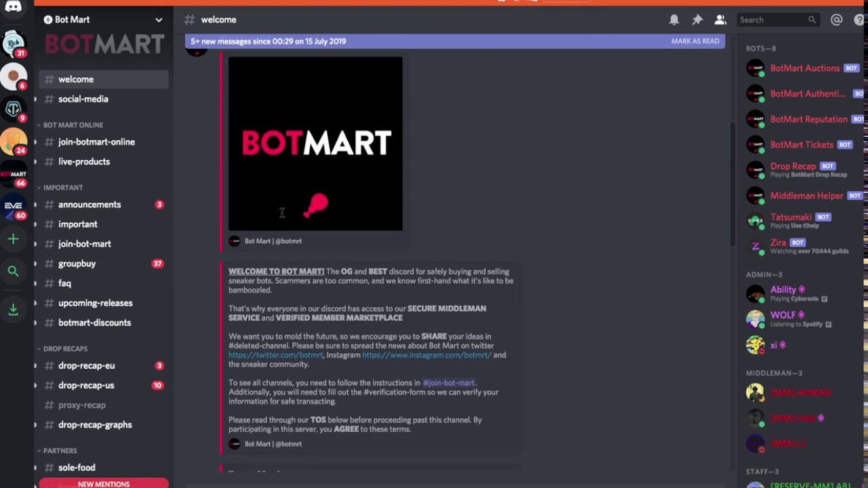Open BOTMART logo image in embed
Image resolution: width=868 pixels, height=488 pixels.
tap(315, 144)
